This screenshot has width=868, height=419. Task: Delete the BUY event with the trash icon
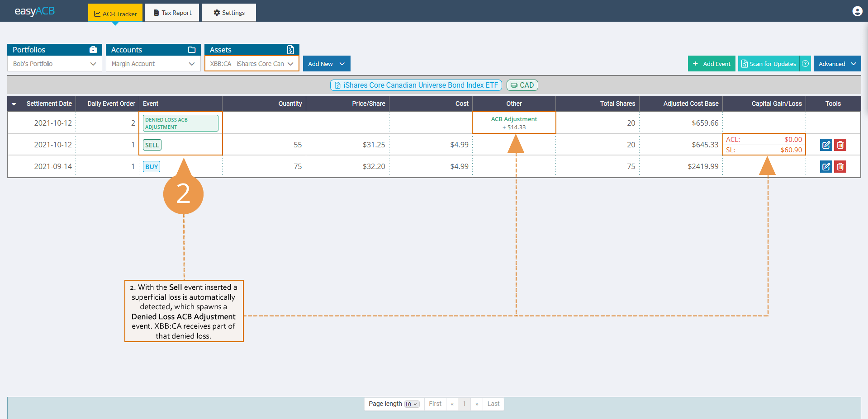coord(840,166)
